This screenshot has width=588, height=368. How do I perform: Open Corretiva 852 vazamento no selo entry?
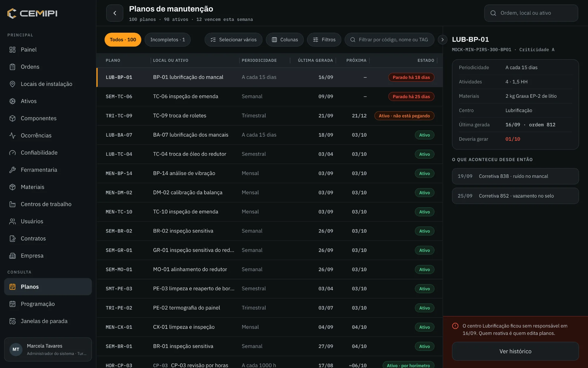[x=515, y=196]
